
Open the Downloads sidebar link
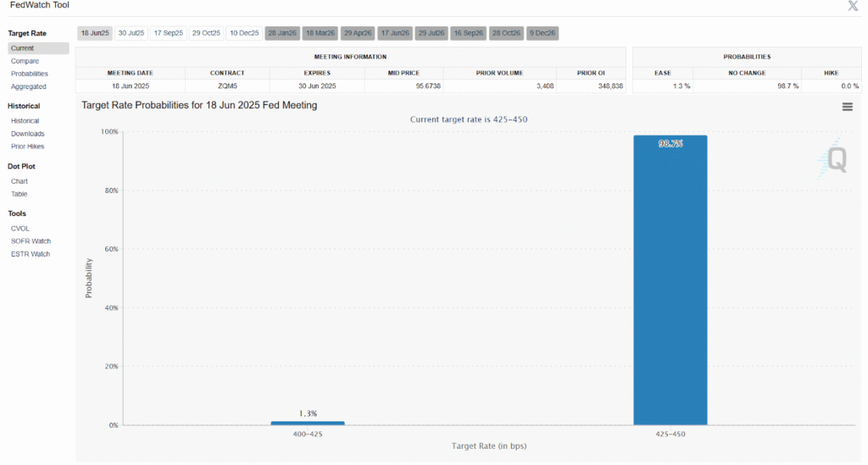tap(28, 134)
